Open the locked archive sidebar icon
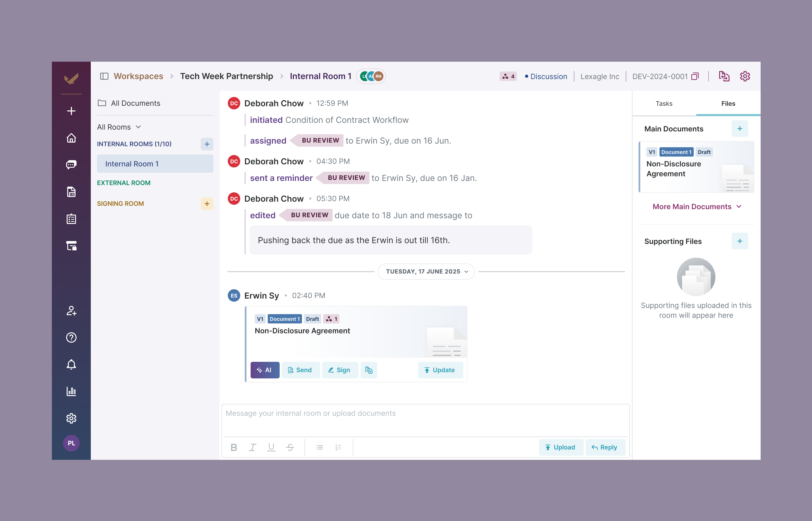Screen dimensions: 812x521 (x=71, y=246)
